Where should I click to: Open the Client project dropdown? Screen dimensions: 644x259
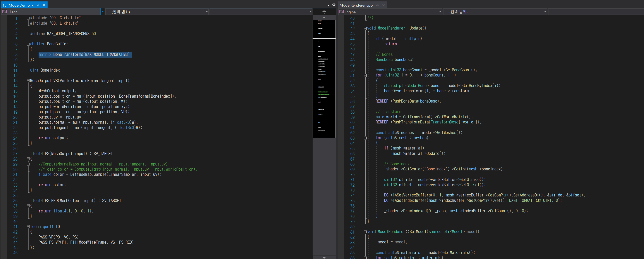(103, 12)
